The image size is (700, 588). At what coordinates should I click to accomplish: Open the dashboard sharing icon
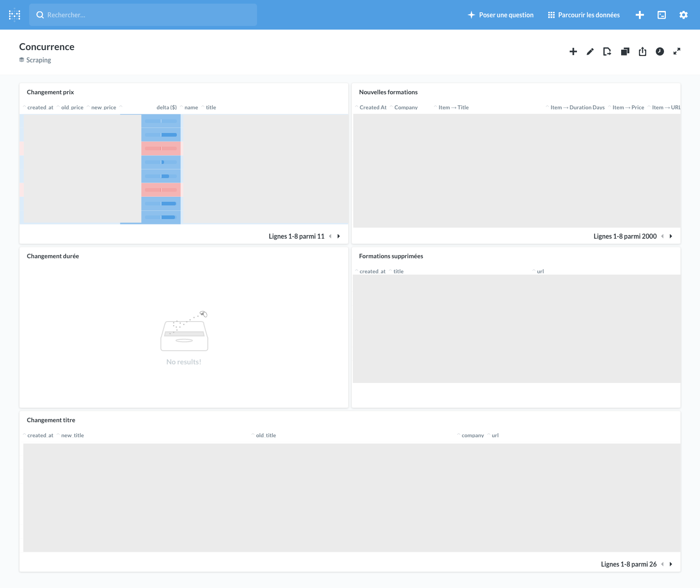coord(643,51)
